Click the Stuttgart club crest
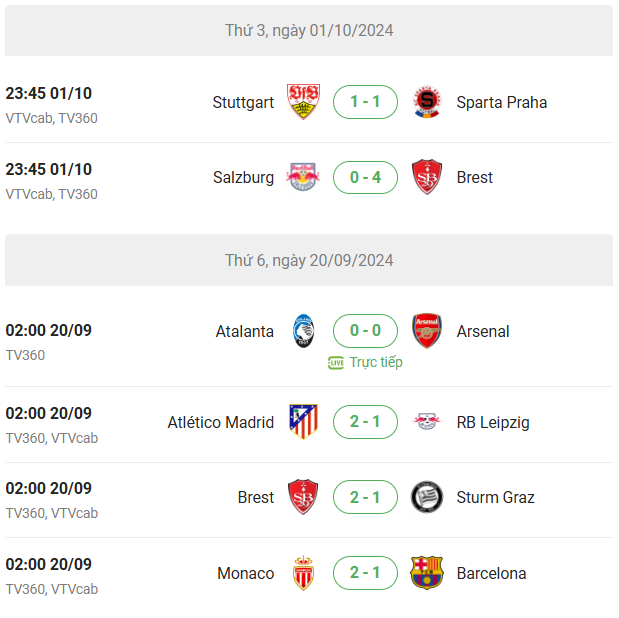619x618 pixels. pyautogui.click(x=303, y=102)
